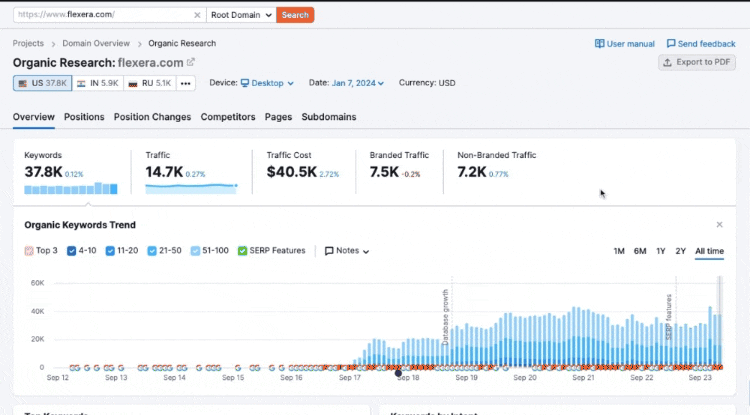The image size is (750, 415).
Task: Click the Notes speech bubble icon
Action: tap(329, 251)
